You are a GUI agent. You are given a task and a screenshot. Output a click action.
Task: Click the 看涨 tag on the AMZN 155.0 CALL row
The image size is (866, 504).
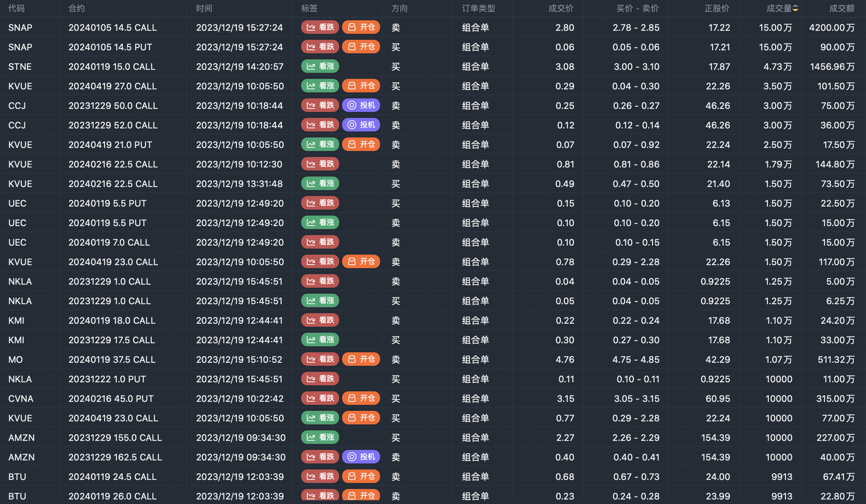(320, 437)
